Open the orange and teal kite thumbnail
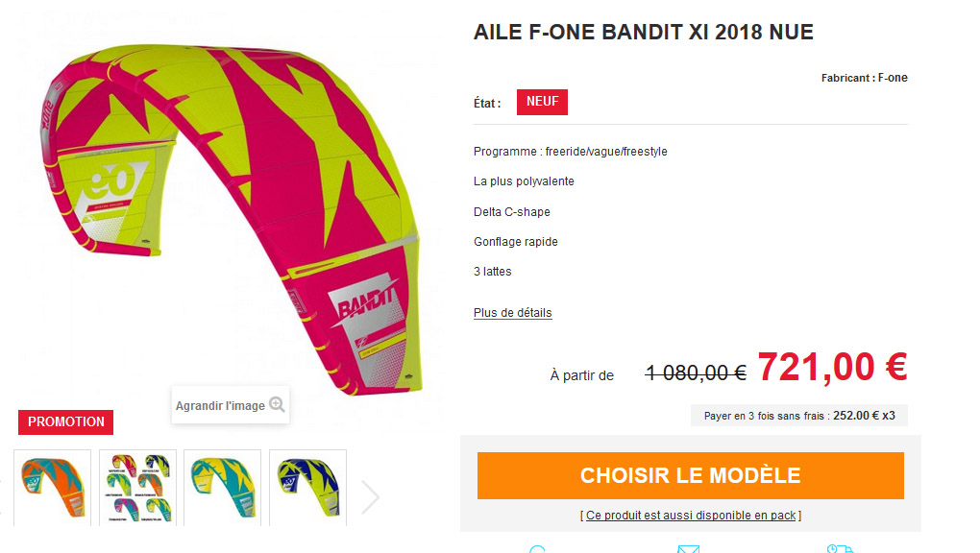The image size is (980, 553). tap(53, 488)
